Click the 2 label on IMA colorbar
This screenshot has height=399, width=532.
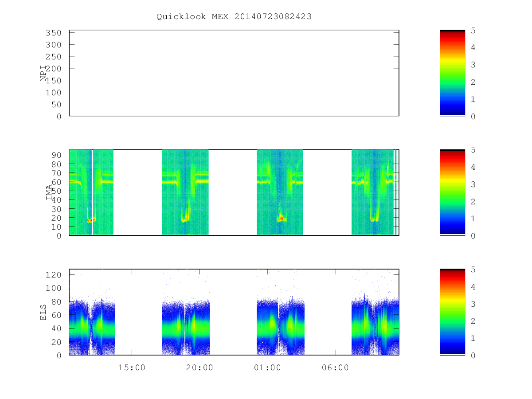(473, 202)
